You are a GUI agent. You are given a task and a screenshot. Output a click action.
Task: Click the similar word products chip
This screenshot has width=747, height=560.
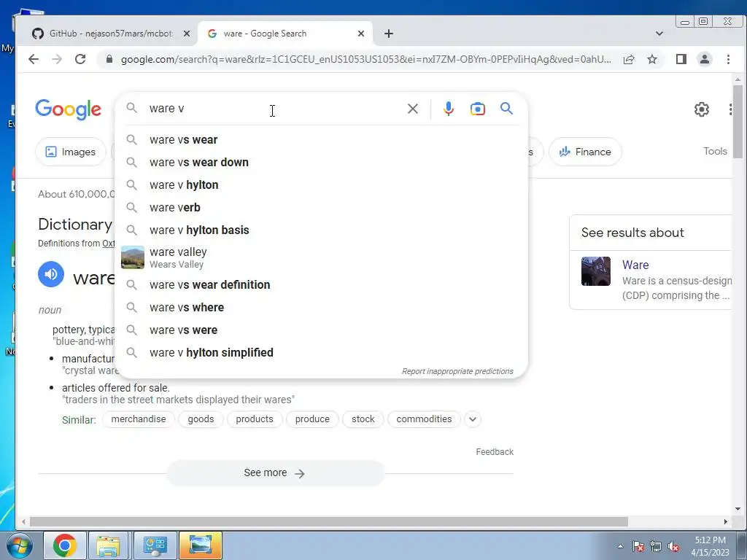255,419
